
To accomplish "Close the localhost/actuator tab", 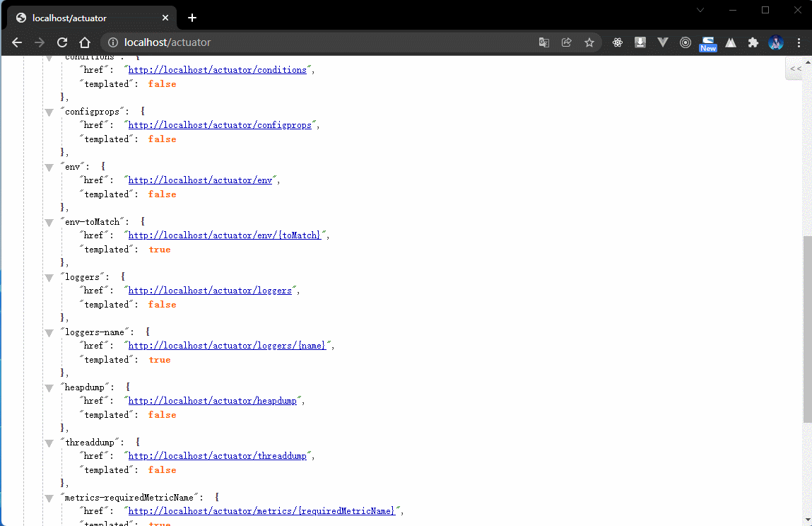I will [x=165, y=18].
